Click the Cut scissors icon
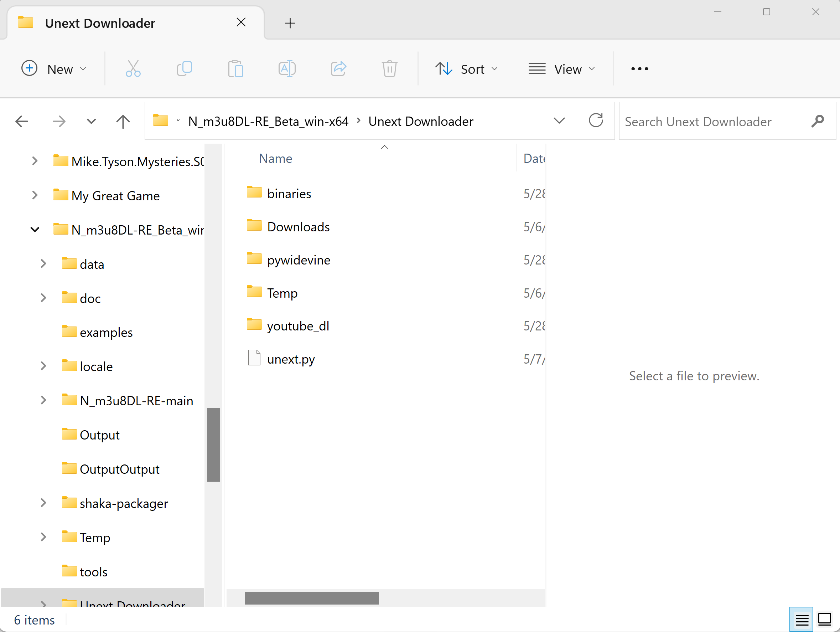This screenshot has width=840, height=632. pos(133,69)
